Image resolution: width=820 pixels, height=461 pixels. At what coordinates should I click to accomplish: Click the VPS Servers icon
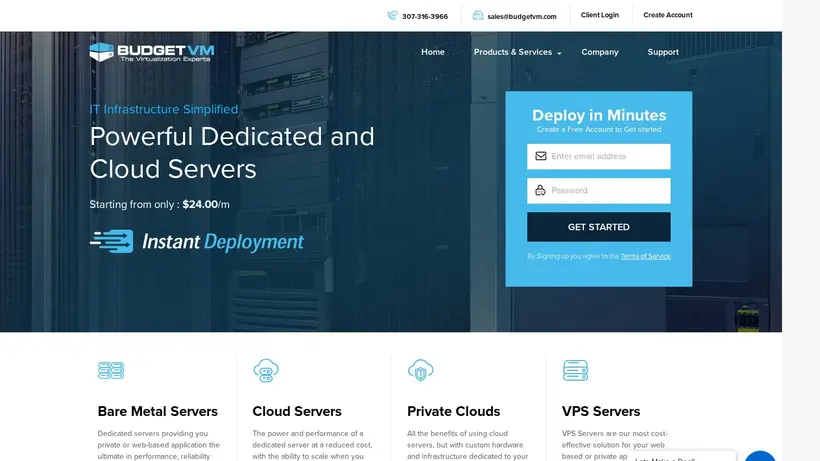tap(575, 371)
